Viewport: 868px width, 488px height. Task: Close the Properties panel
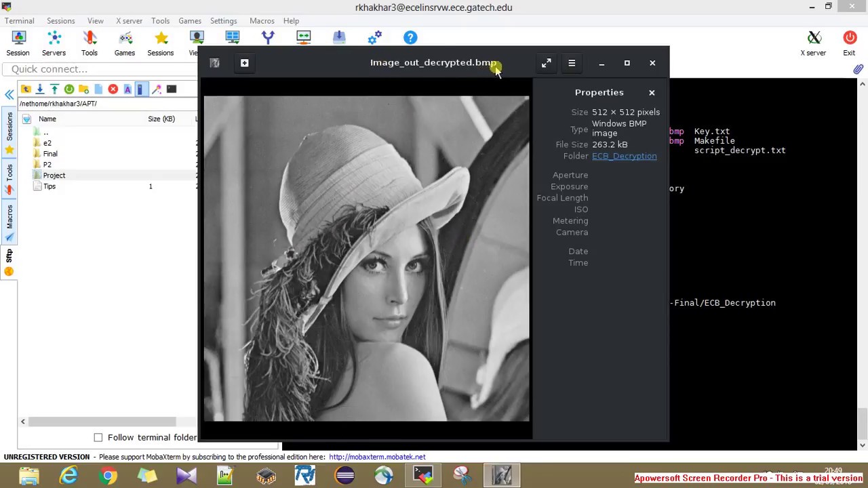[652, 92]
